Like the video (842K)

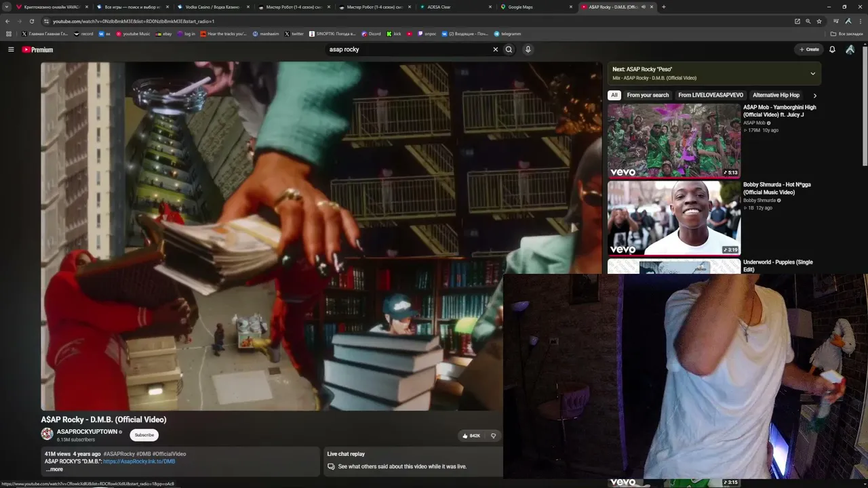click(x=471, y=436)
